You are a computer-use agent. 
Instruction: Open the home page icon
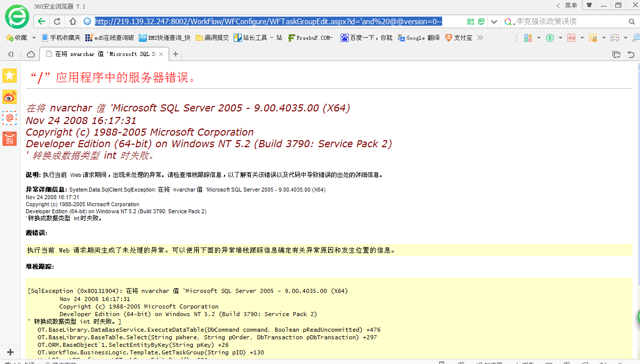tap(73, 21)
